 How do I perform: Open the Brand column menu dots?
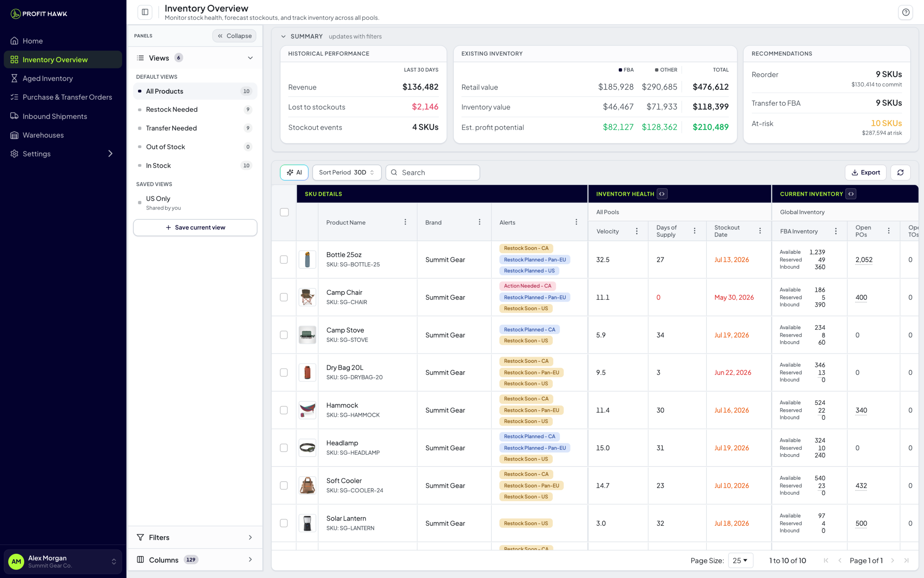coord(480,222)
